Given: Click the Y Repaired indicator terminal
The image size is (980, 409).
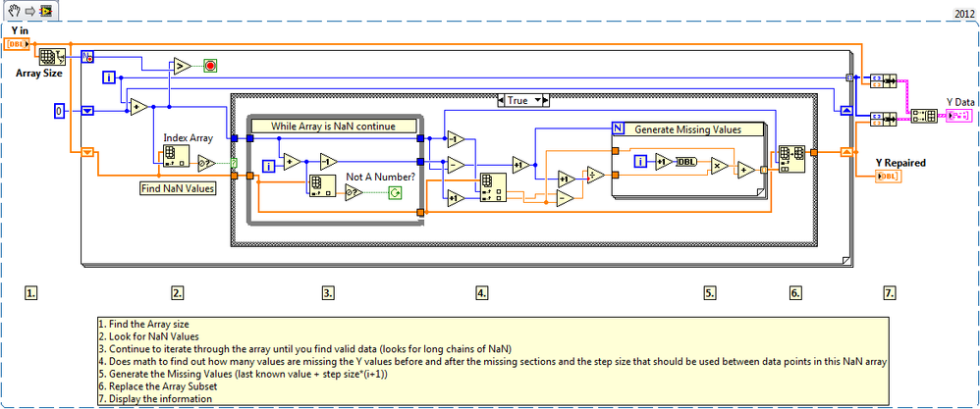Looking at the screenshot, I should point(890,177).
